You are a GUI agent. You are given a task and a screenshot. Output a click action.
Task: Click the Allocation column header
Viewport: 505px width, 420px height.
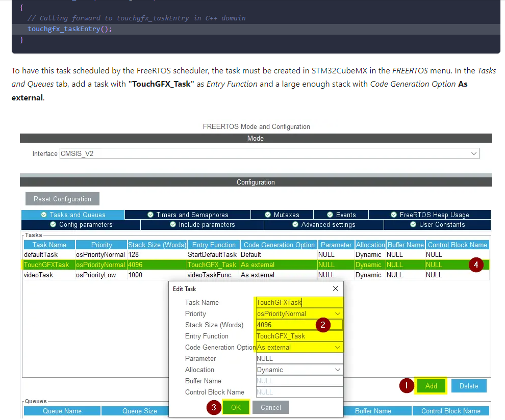click(x=370, y=245)
